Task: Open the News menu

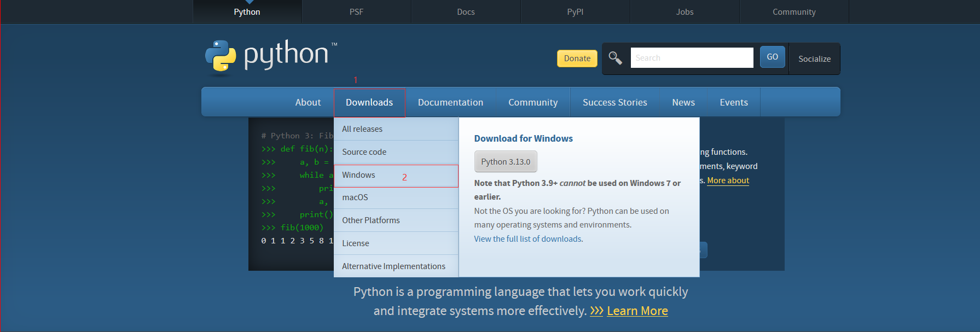Action: tap(683, 102)
